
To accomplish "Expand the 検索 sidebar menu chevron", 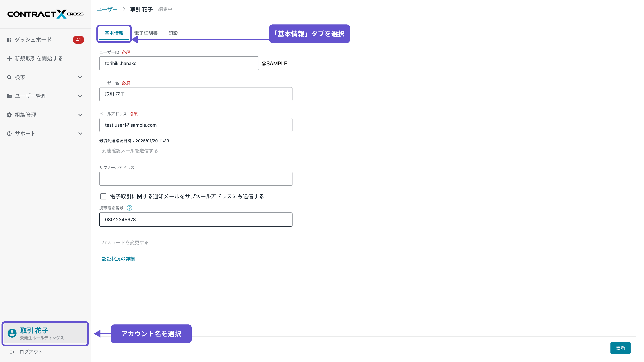I will (80, 77).
